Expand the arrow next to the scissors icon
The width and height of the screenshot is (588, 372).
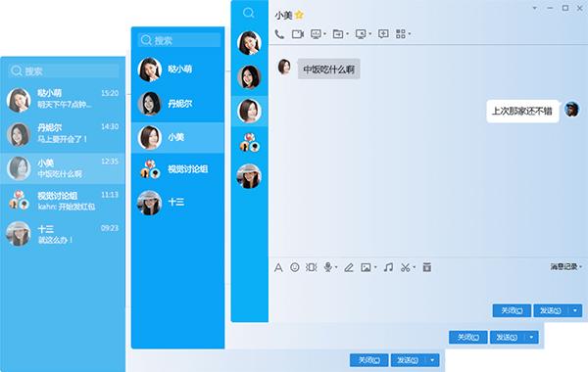415,267
